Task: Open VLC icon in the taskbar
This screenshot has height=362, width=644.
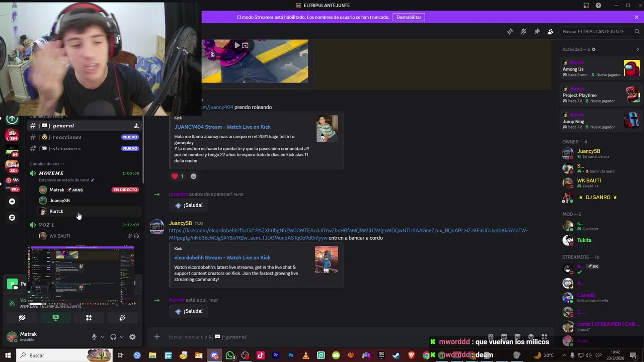Action: pyautogui.click(x=305, y=355)
